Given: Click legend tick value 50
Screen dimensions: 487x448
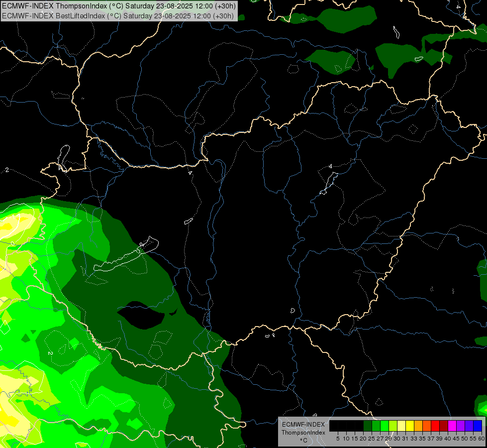Looking at the screenshot, I should click(x=465, y=439).
